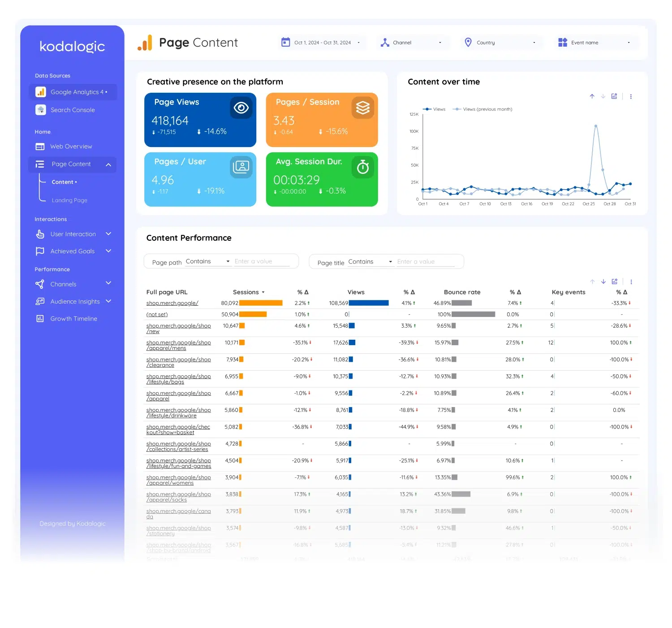672x628 pixels.
Task: Open Web Overview page icon
Action: coord(40,147)
